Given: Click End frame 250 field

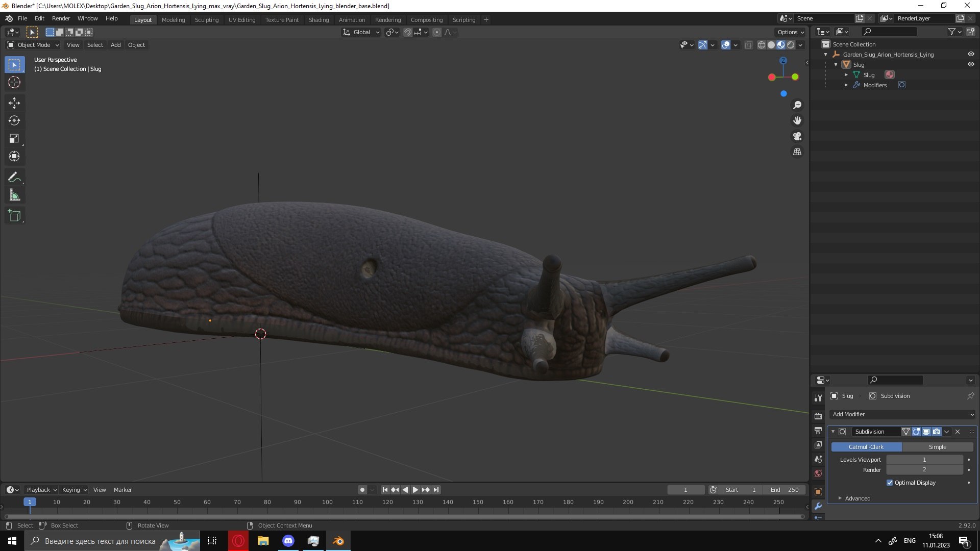Looking at the screenshot, I should (x=785, y=490).
